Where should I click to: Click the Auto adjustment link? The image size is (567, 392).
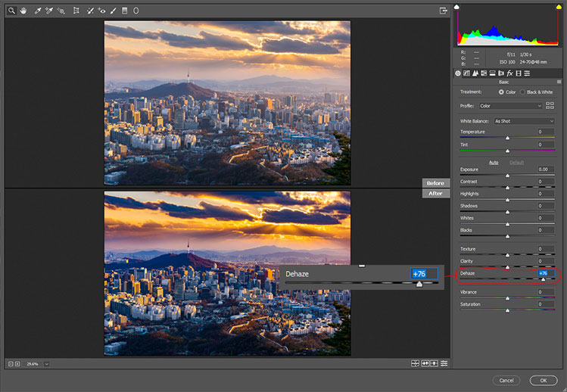click(x=494, y=163)
